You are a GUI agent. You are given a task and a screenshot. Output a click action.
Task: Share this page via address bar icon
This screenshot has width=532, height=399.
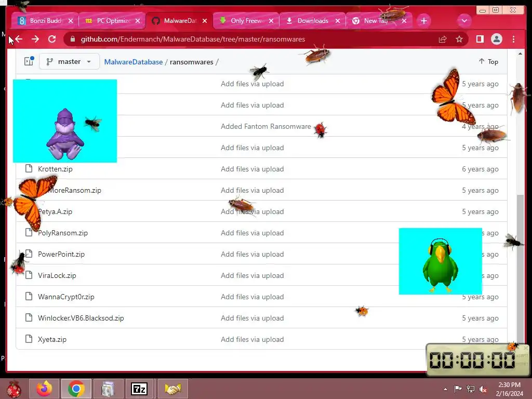[443, 39]
